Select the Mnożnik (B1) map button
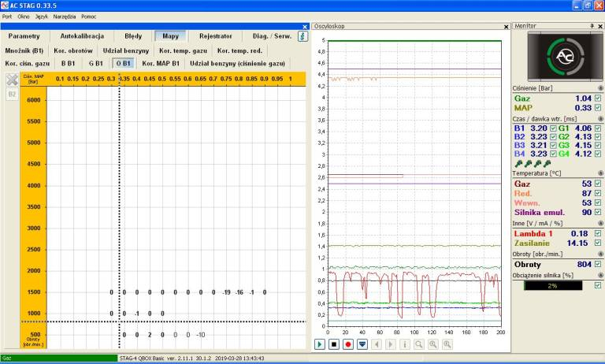The width and height of the screenshot is (605, 364). point(24,50)
